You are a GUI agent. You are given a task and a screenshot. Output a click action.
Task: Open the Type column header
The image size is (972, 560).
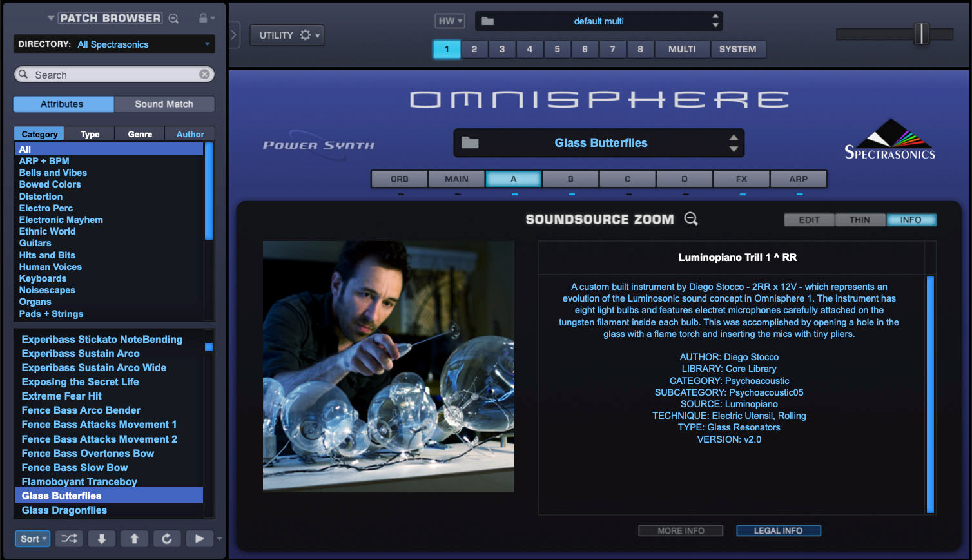click(90, 134)
